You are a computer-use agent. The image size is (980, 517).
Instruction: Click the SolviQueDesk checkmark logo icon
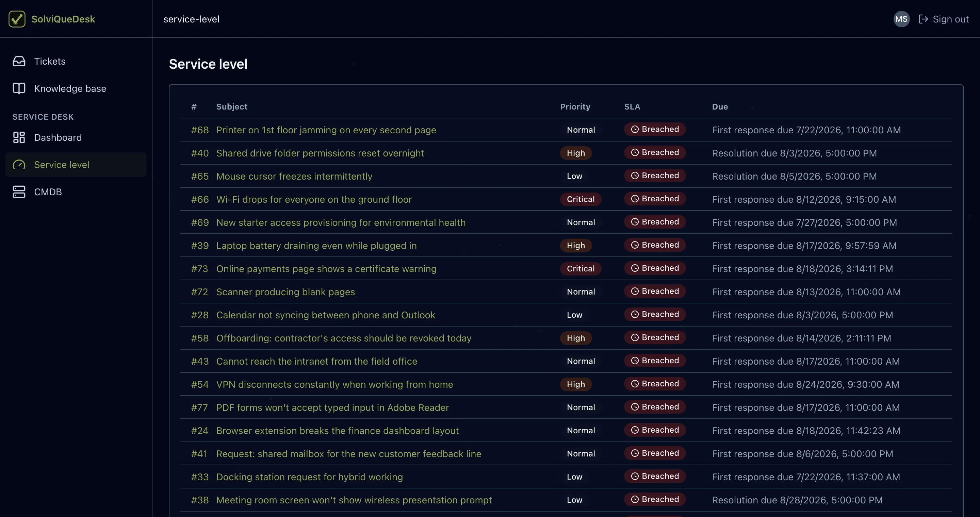17,19
